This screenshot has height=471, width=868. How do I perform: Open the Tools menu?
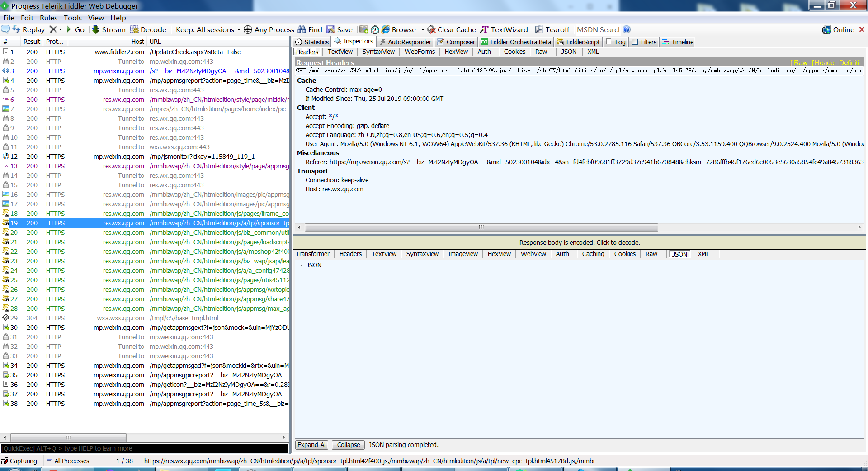point(72,18)
